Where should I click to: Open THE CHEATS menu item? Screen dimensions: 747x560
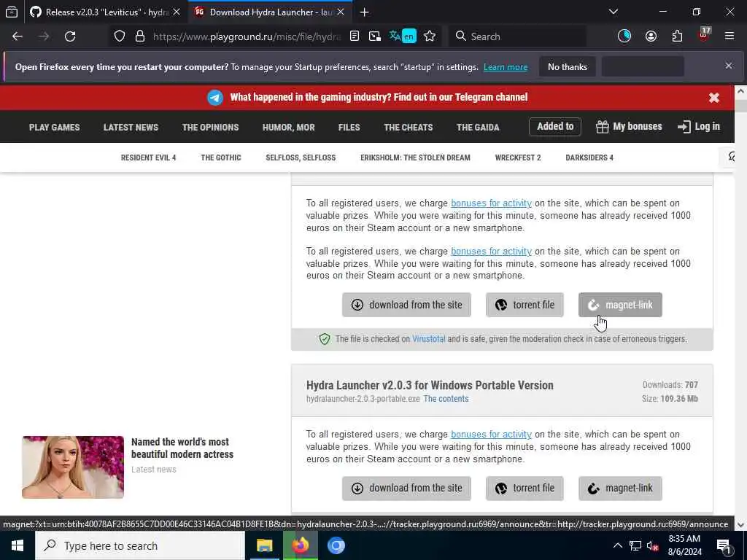tap(409, 127)
